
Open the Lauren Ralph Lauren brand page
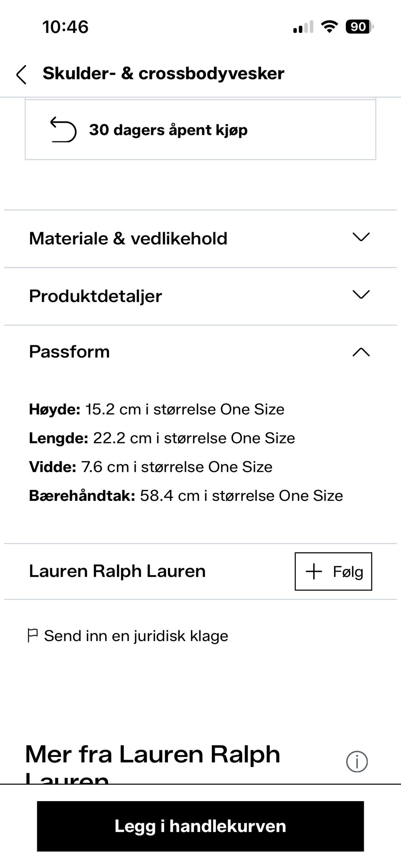pyautogui.click(x=117, y=571)
